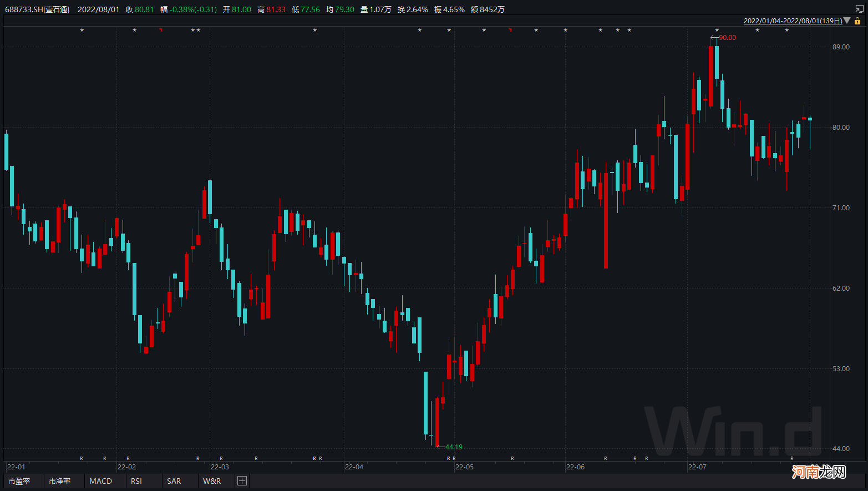Click the opening price 开 81.00

coord(237,9)
